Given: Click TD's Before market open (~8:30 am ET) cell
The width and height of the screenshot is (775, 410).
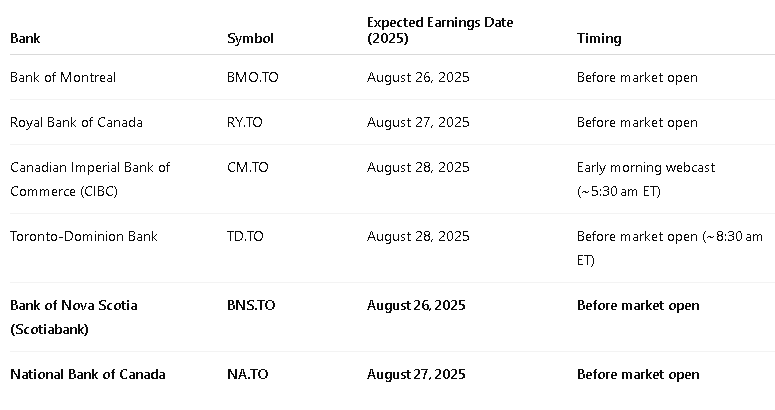Looking at the screenshot, I should click(x=669, y=247).
